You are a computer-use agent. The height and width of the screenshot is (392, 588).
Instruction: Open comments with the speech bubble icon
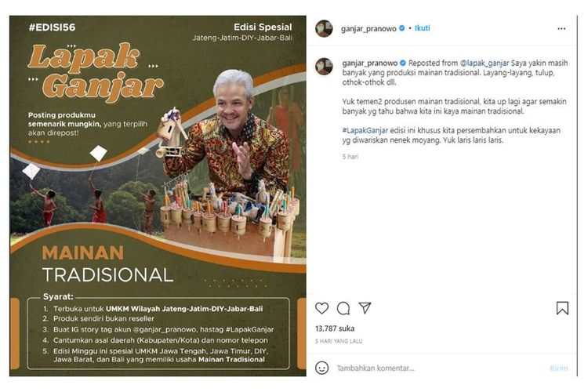coord(343,308)
